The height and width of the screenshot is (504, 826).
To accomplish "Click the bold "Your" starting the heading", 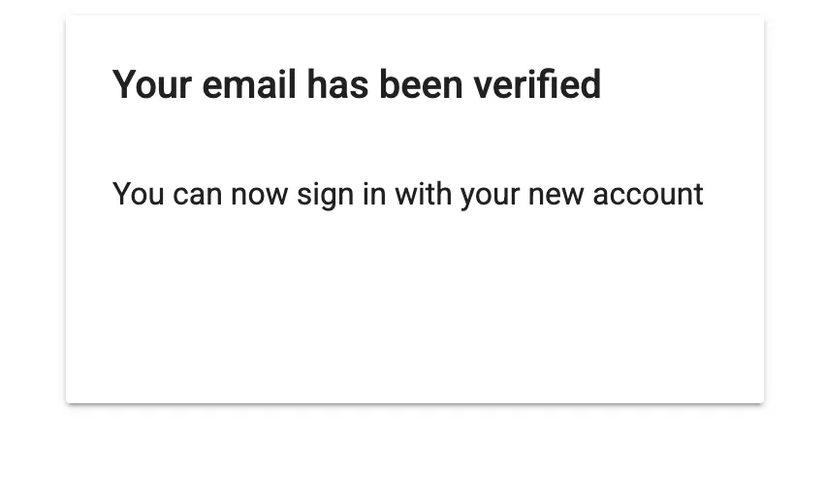I will coord(152,85).
